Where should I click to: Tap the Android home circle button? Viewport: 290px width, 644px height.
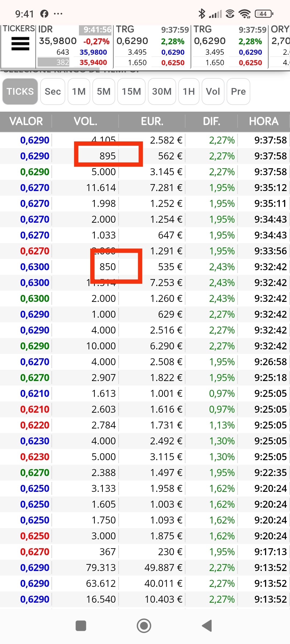144,626
